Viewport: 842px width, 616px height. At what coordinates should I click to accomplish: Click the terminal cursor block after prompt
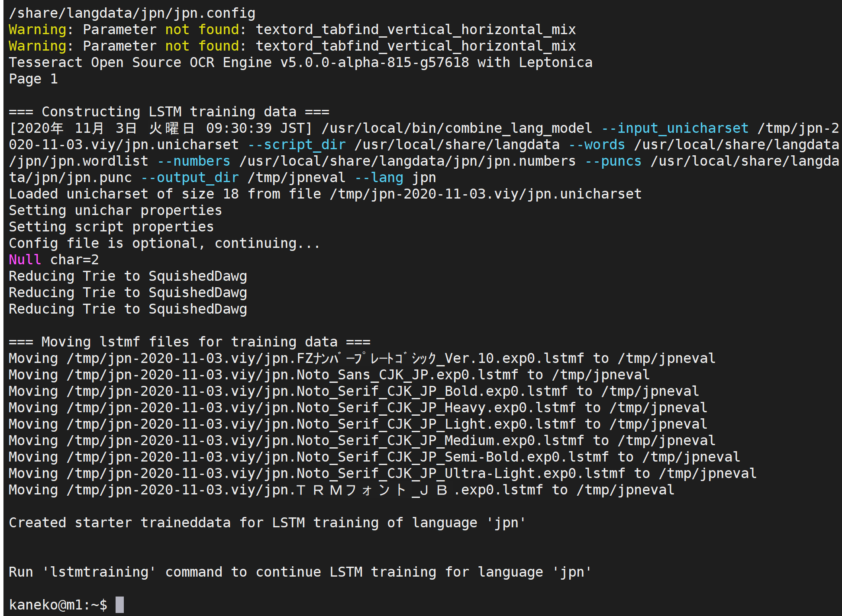coord(119,604)
